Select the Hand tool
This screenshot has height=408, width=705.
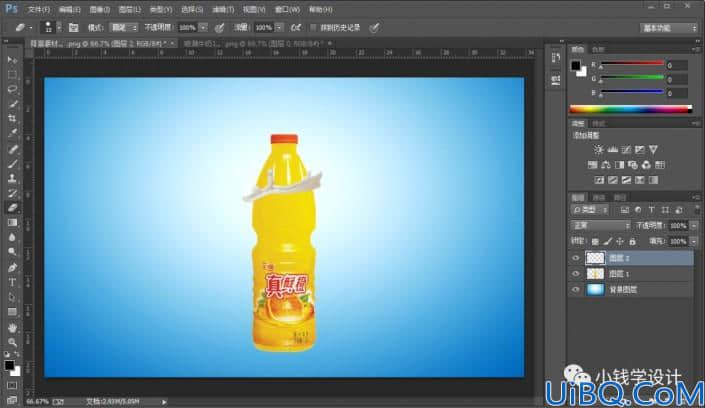click(12, 328)
